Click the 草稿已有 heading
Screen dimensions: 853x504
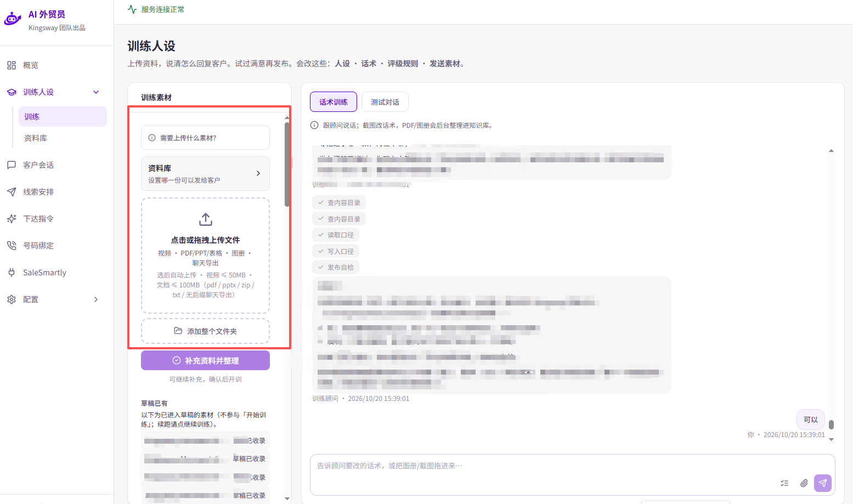(x=154, y=403)
